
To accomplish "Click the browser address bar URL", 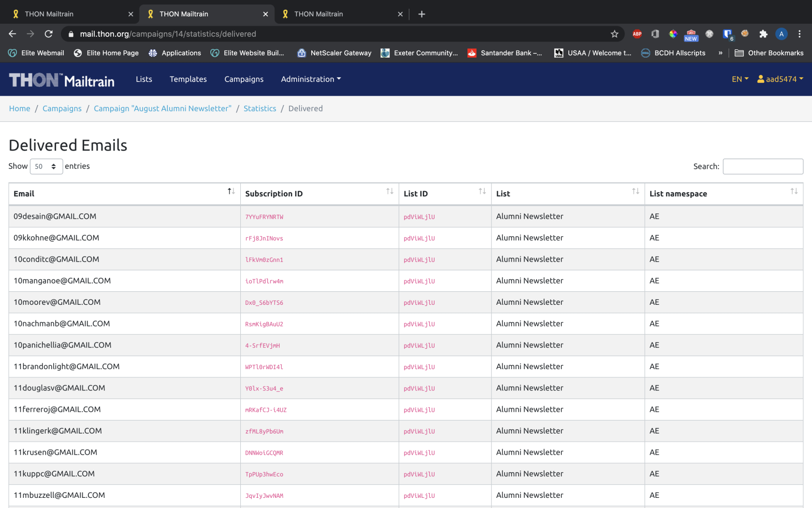I will click(168, 34).
